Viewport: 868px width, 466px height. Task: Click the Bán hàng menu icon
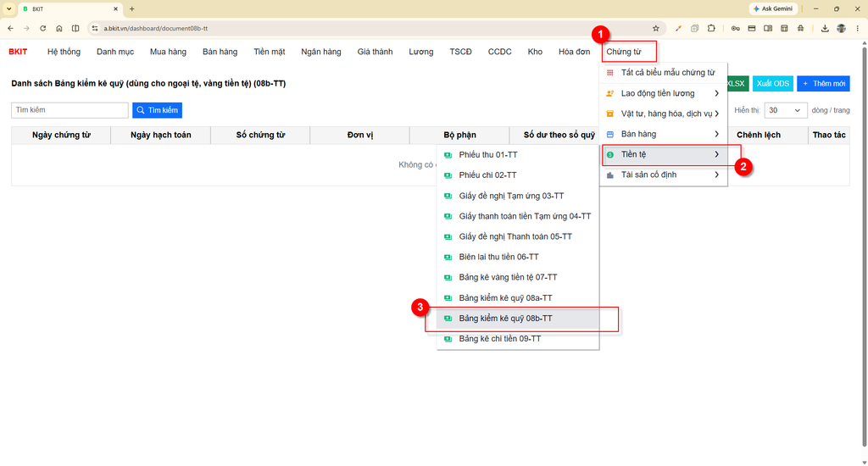tap(610, 135)
